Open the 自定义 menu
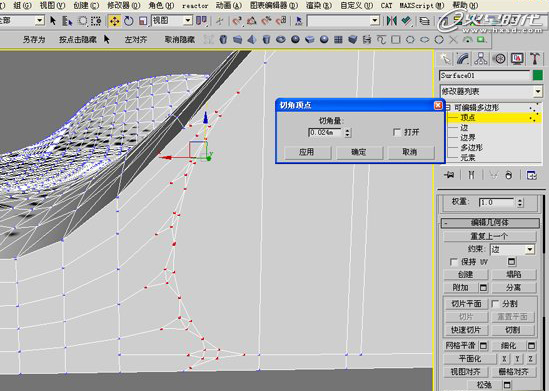The height and width of the screenshot is (391, 549). (356, 5)
